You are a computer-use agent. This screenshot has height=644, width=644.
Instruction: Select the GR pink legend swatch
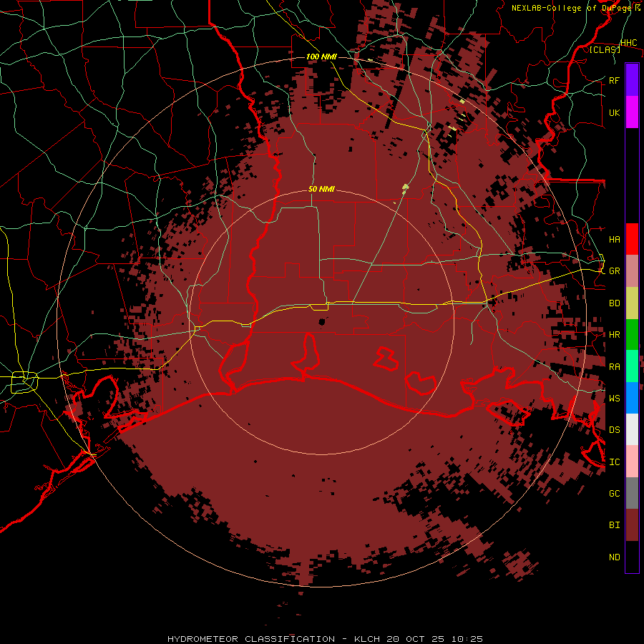632,271
